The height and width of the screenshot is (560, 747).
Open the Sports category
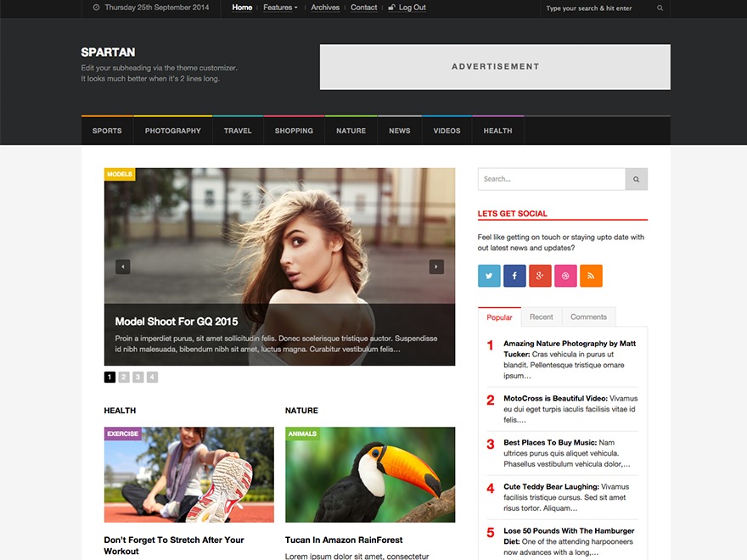107,131
